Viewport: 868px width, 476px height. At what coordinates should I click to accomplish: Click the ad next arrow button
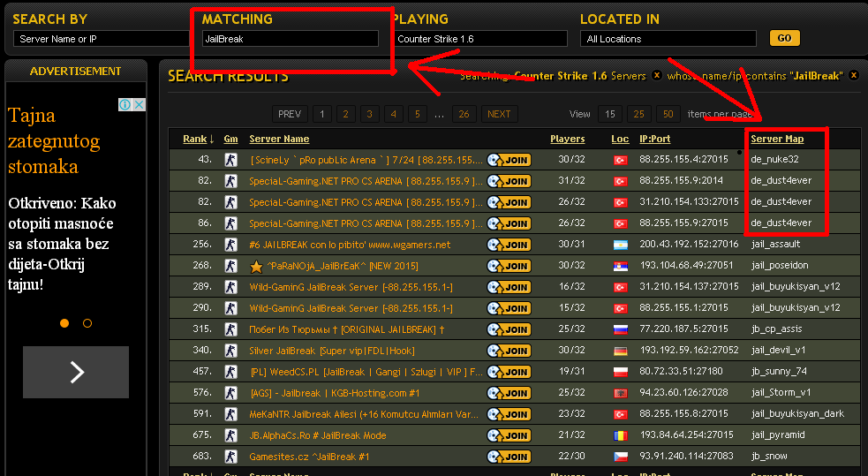coord(76,372)
